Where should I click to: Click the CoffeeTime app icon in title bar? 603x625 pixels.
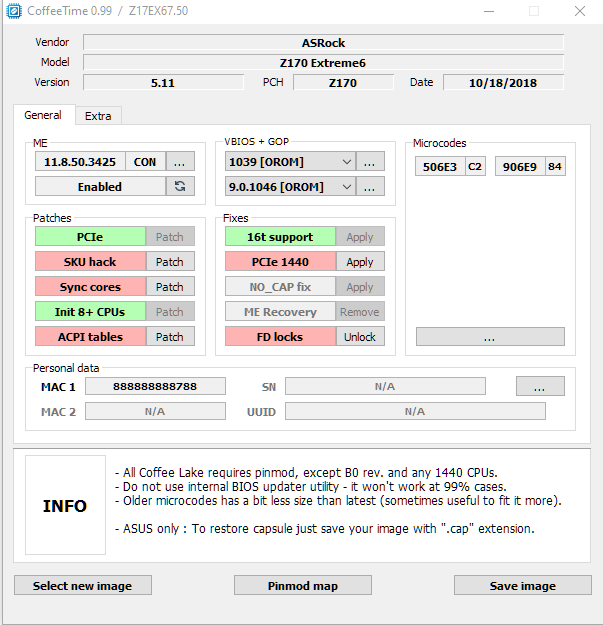point(14,11)
